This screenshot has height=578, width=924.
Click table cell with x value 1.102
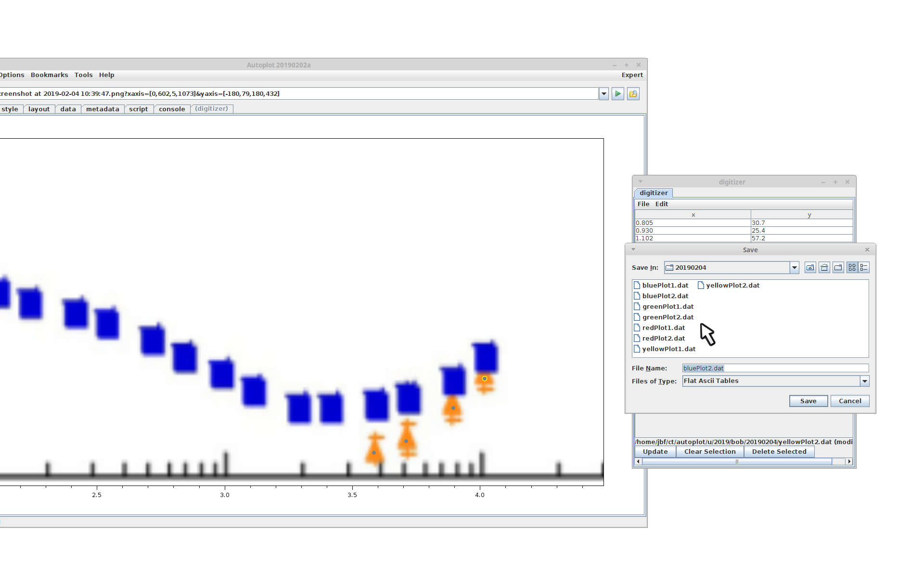pos(693,238)
